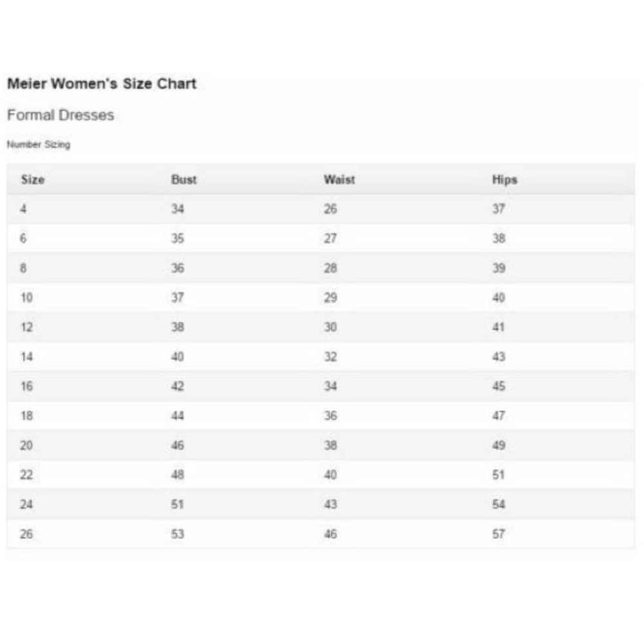This screenshot has height=644, width=644.
Task: Click the Formal Dresses subtitle
Action: 61,115
